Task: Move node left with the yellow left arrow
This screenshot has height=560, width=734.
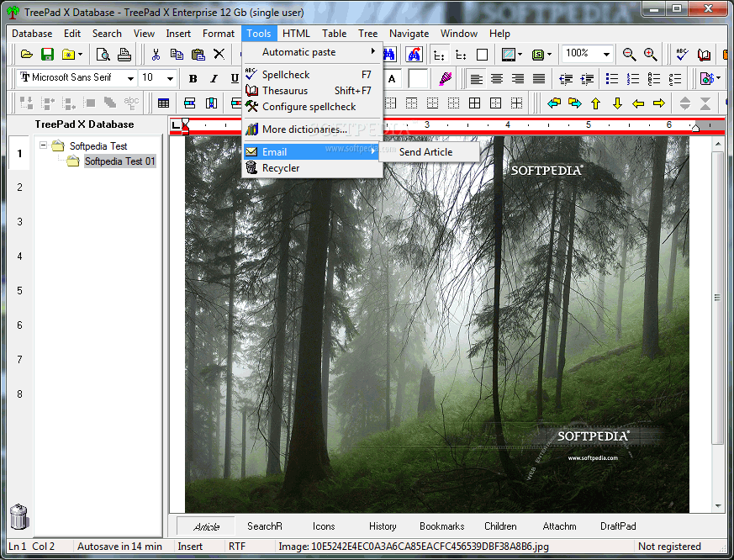Action: pos(638,103)
